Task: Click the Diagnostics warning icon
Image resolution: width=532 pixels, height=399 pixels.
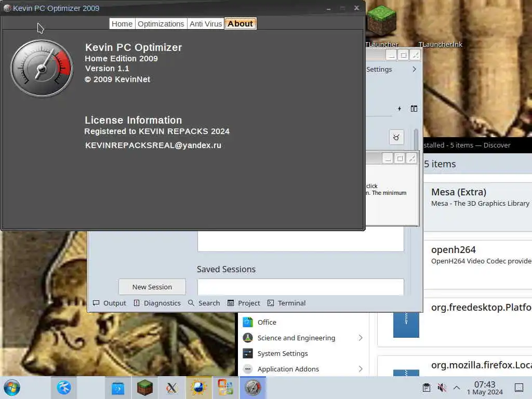Action: pos(137,303)
